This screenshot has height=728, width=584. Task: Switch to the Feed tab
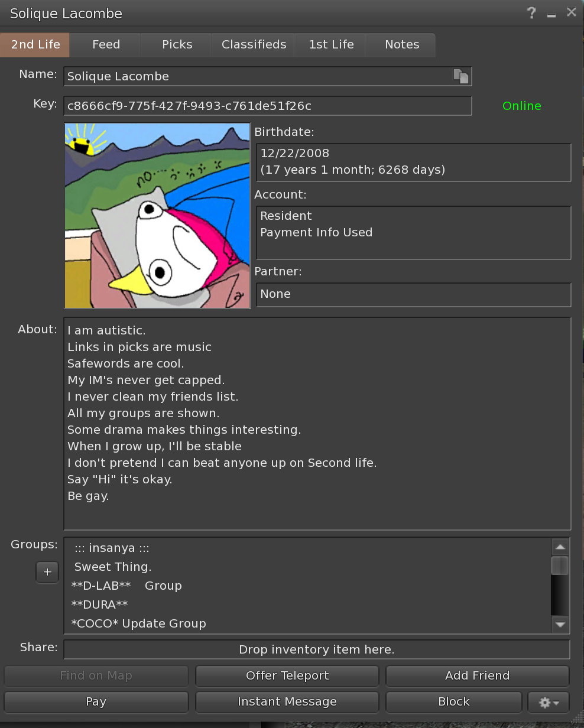click(x=106, y=45)
